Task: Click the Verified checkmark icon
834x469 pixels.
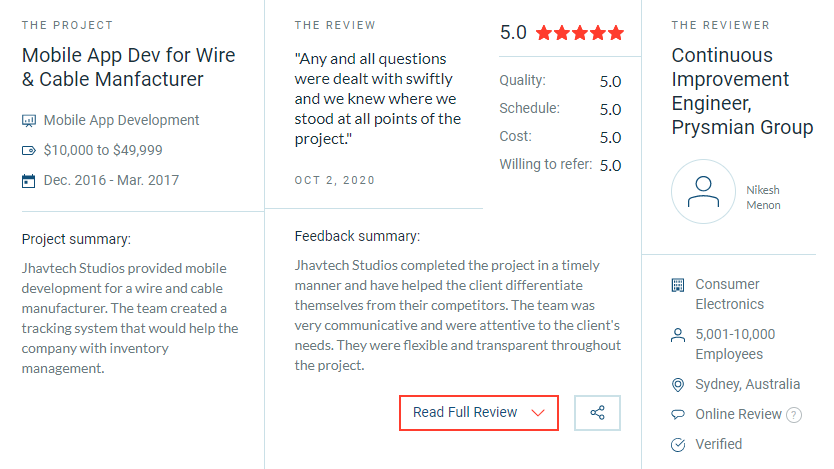Action: pos(678,444)
